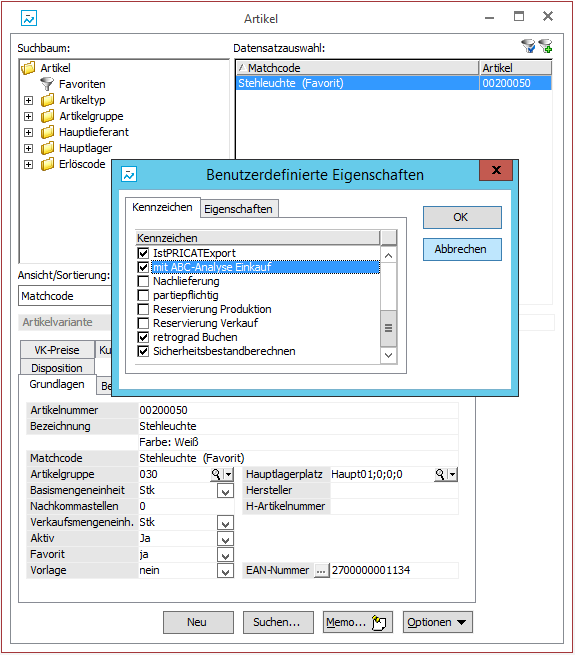Open the Artikelgruppe lookup magnifier icon
This screenshot has width=575, height=655.
coord(216,474)
